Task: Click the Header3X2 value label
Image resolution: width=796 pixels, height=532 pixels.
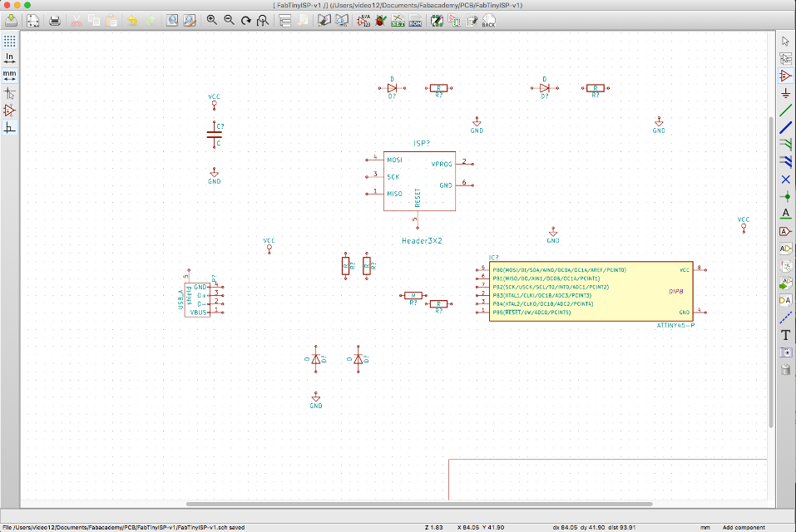Action: (422, 241)
